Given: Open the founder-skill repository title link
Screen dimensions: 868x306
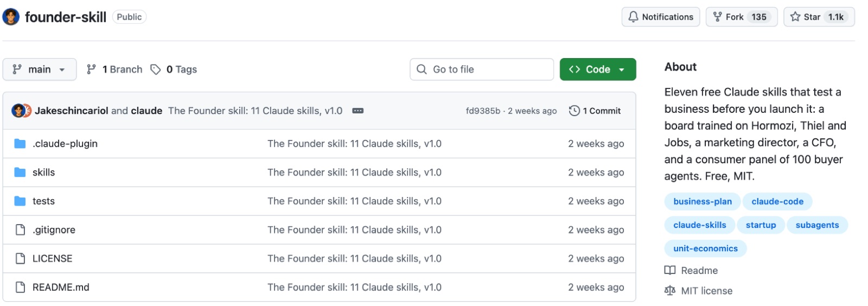Looking at the screenshot, I should pyautogui.click(x=66, y=17).
